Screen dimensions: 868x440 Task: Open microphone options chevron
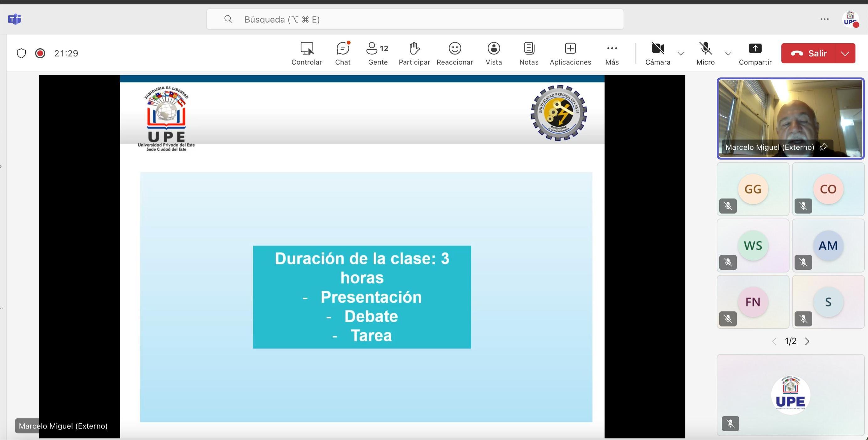click(728, 54)
